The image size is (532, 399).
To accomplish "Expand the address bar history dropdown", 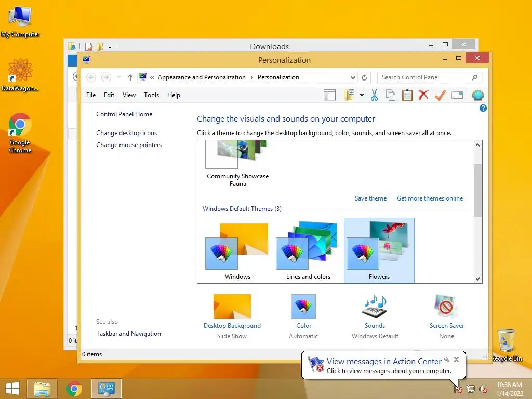I will click(353, 78).
